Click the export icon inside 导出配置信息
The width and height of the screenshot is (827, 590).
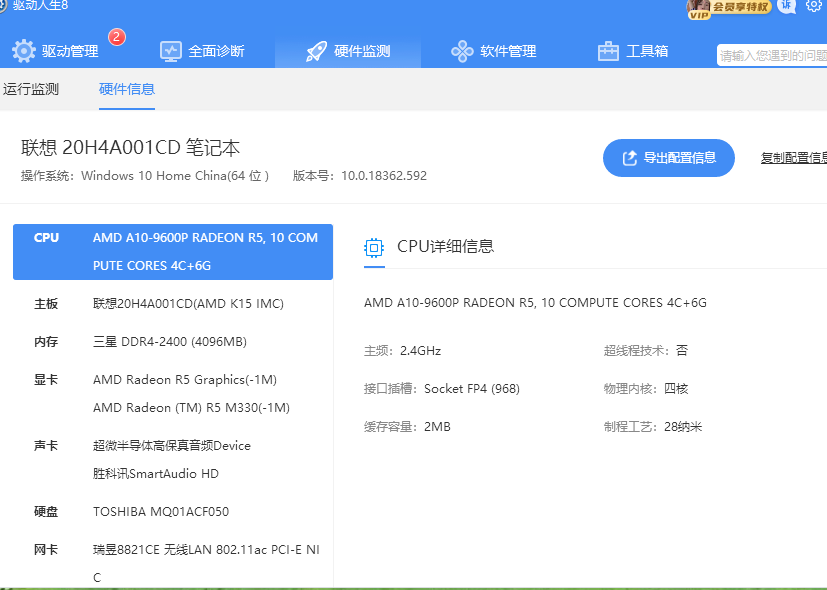coord(630,158)
